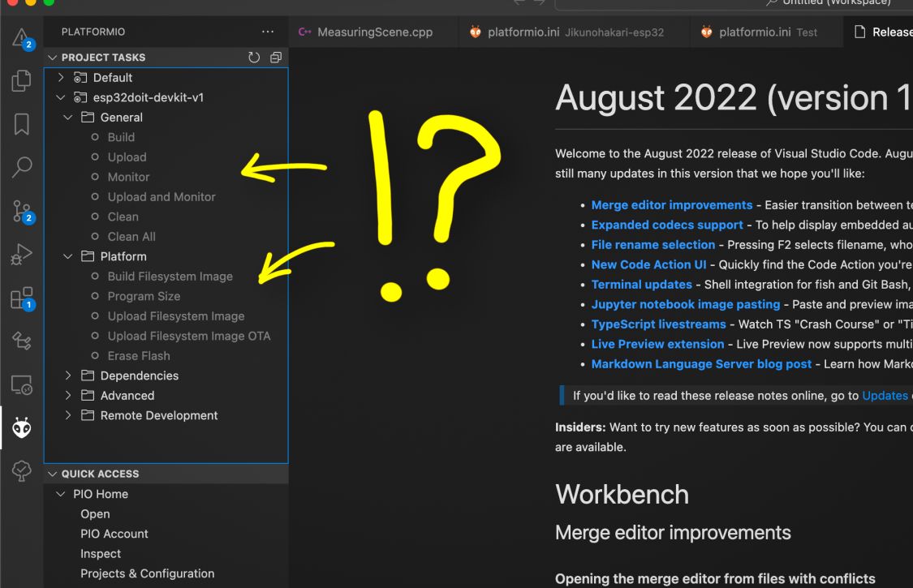
Task: Select the Release Notes tab
Action: [x=878, y=32]
